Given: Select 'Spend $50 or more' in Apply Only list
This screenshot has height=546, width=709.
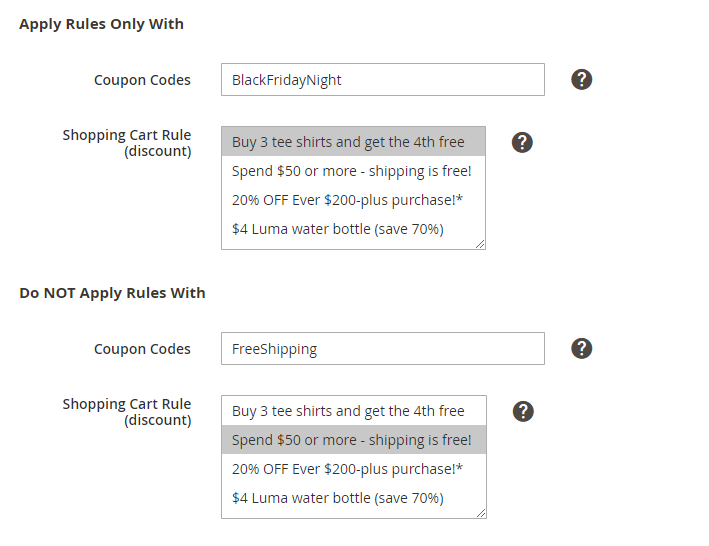Looking at the screenshot, I should [x=351, y=171].
